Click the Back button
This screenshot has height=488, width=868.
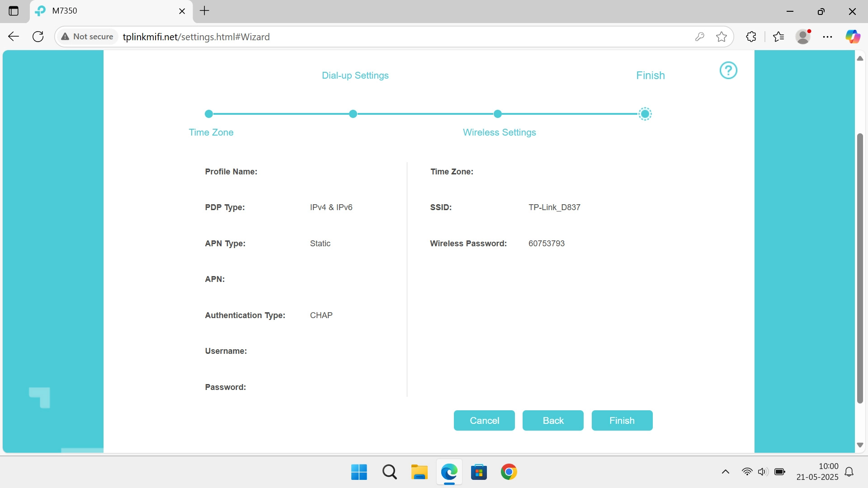pyautogui.click(x=552, y=420)
